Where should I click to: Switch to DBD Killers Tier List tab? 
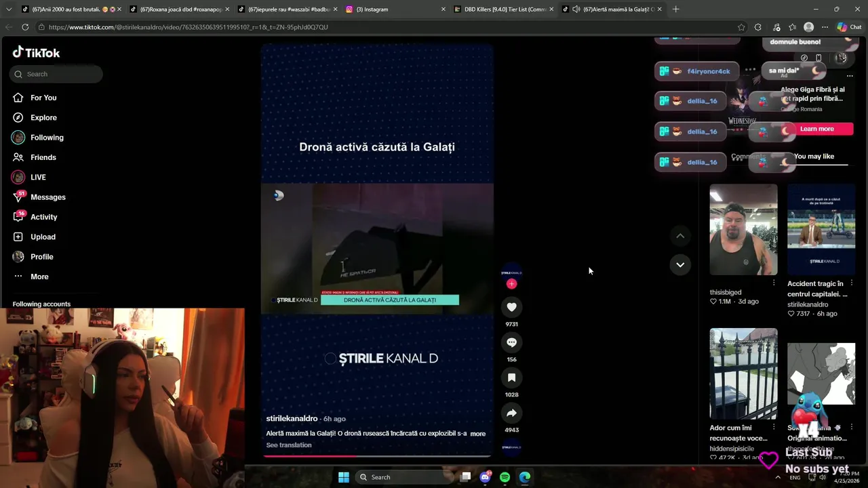pyautogui.click(x=504, y=9)
